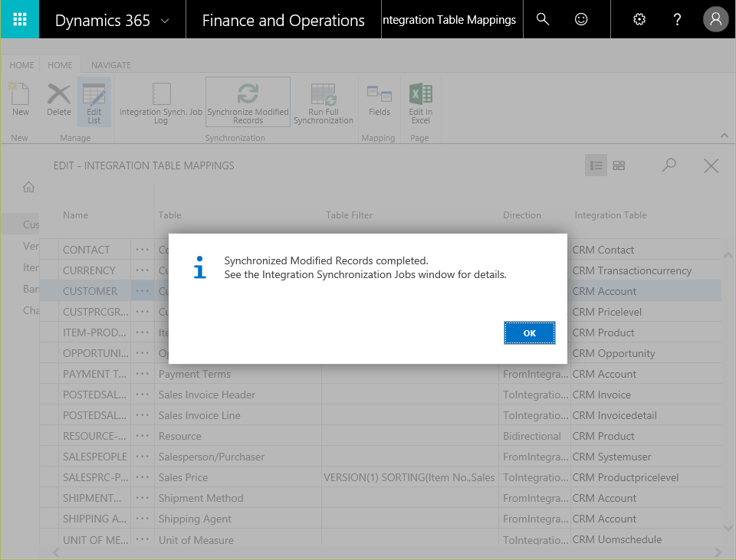Click the CRM Productpricelevel cell
The height and width of the screenshot is (560, 736).
point(646,477)
